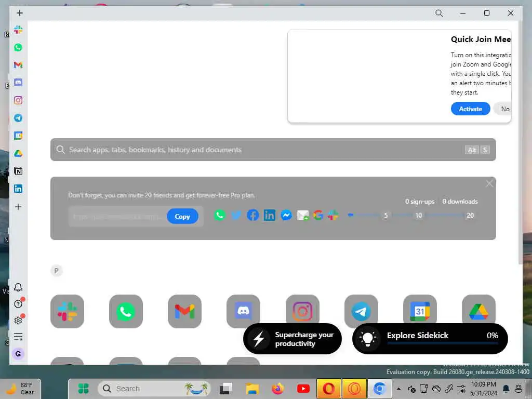Launch the Discord app tile

pos(243,309)
